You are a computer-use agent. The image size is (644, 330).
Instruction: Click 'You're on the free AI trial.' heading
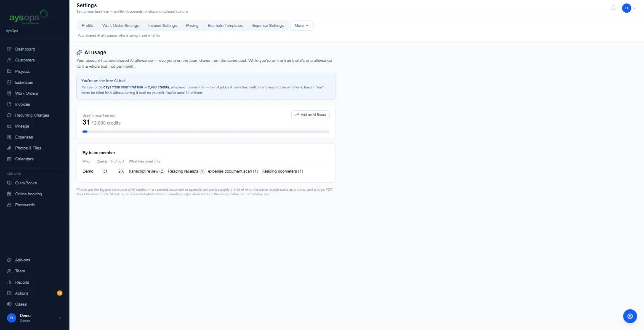click(x=104, y=81)
